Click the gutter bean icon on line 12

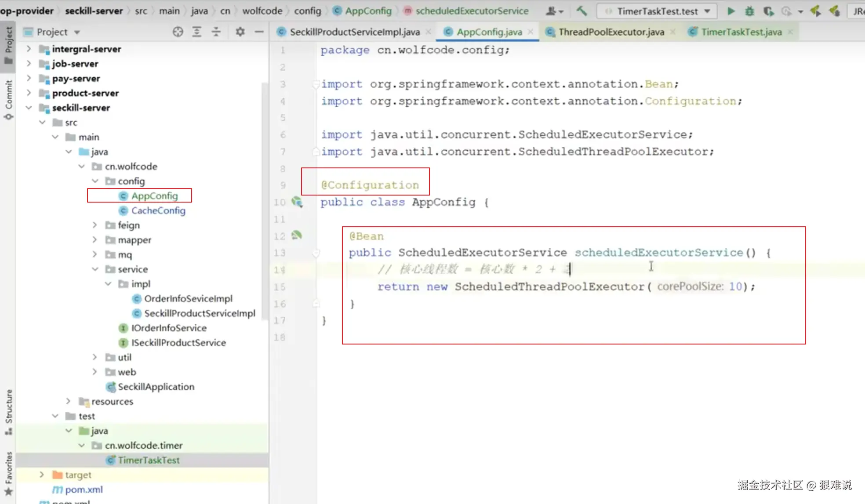(x=297, y=236)
